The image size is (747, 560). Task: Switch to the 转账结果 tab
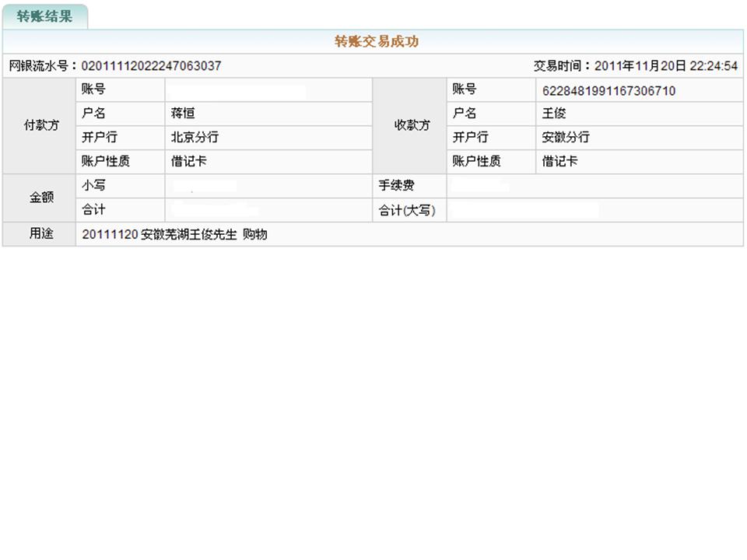pos(44,16)
